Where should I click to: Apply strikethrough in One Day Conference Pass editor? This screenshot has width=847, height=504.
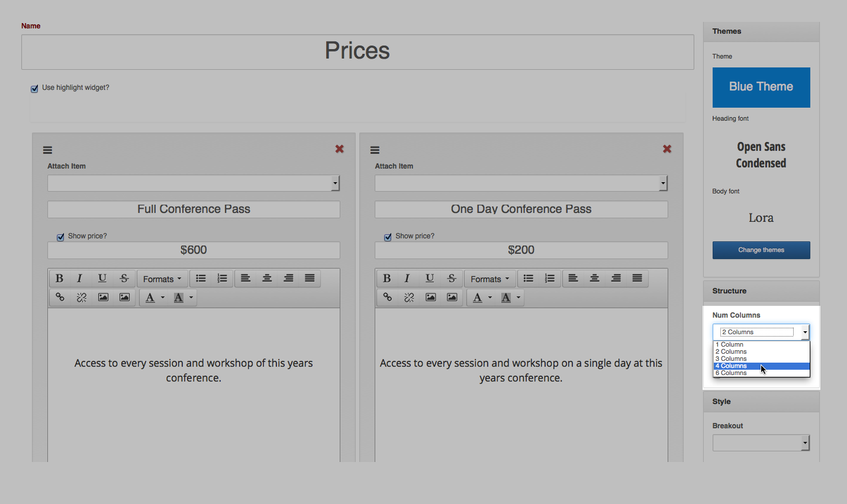pyautogui.click(x=452, y=279)
